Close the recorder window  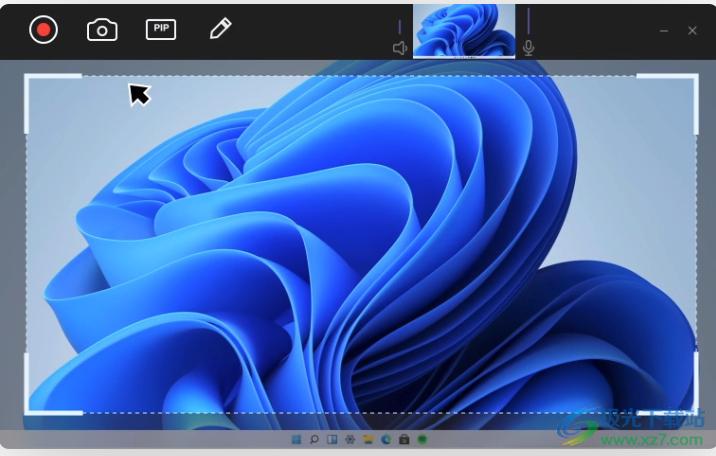click(692, 31)
